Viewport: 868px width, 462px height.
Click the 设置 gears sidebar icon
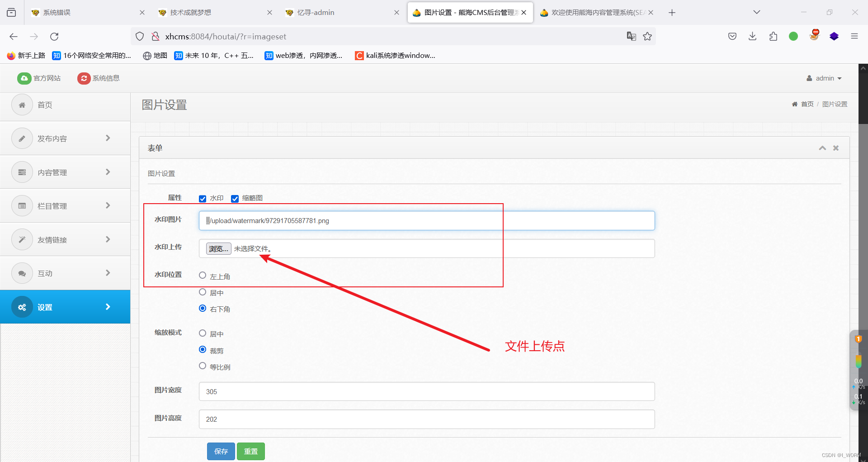coord(22,307)
